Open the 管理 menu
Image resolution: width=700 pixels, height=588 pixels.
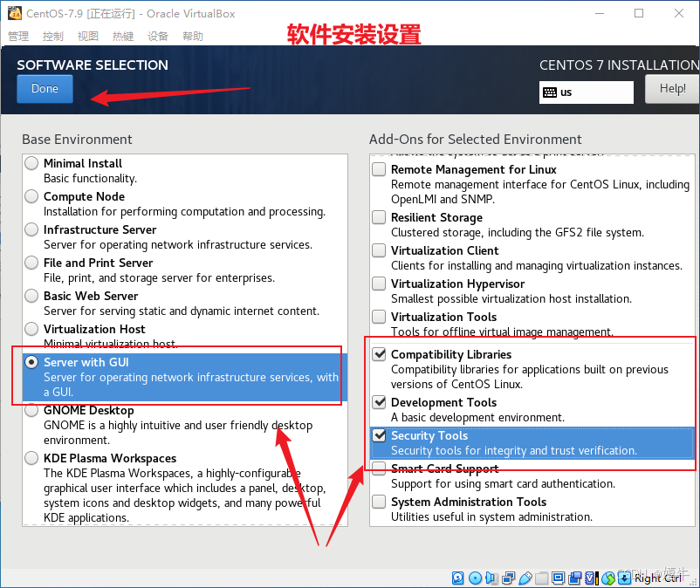[x=18, y=36]
